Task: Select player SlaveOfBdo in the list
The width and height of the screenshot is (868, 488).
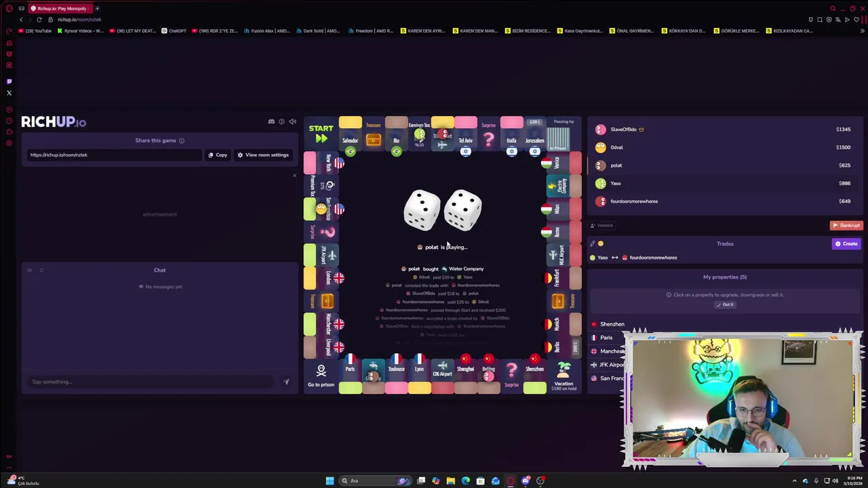Action: 724,129
